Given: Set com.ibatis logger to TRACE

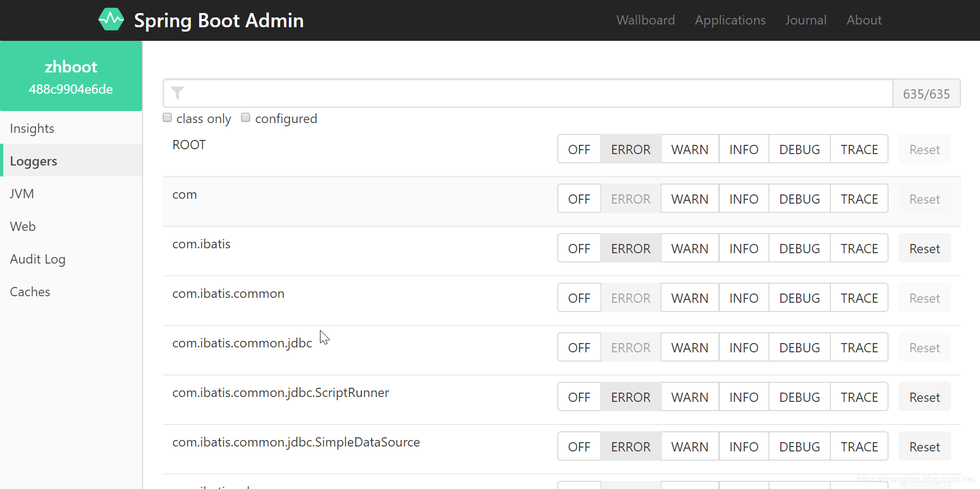Looking at the screenshot, I should point(859,248).
